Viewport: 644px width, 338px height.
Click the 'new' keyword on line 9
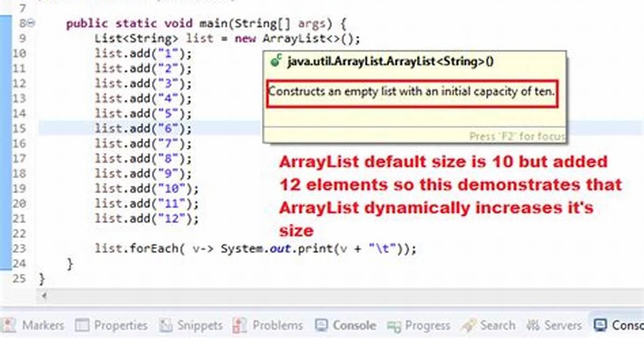(246, 39)
